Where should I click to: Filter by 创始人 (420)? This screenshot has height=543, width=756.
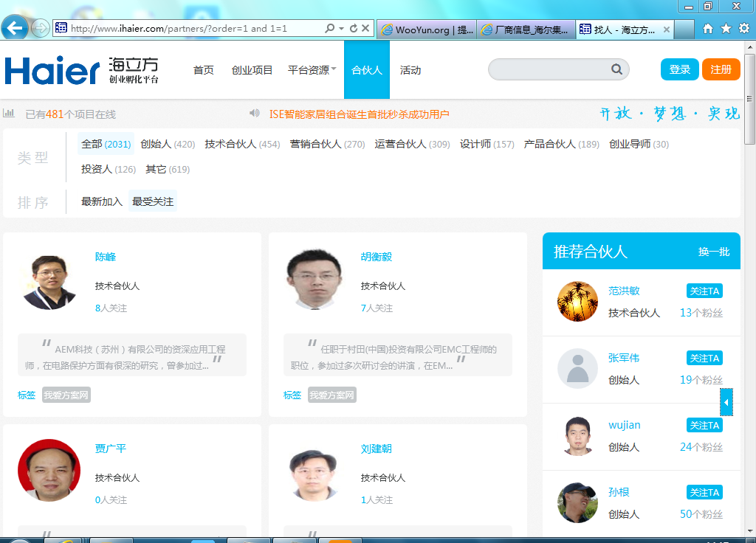pyautogui.click(x=168, y=144)
